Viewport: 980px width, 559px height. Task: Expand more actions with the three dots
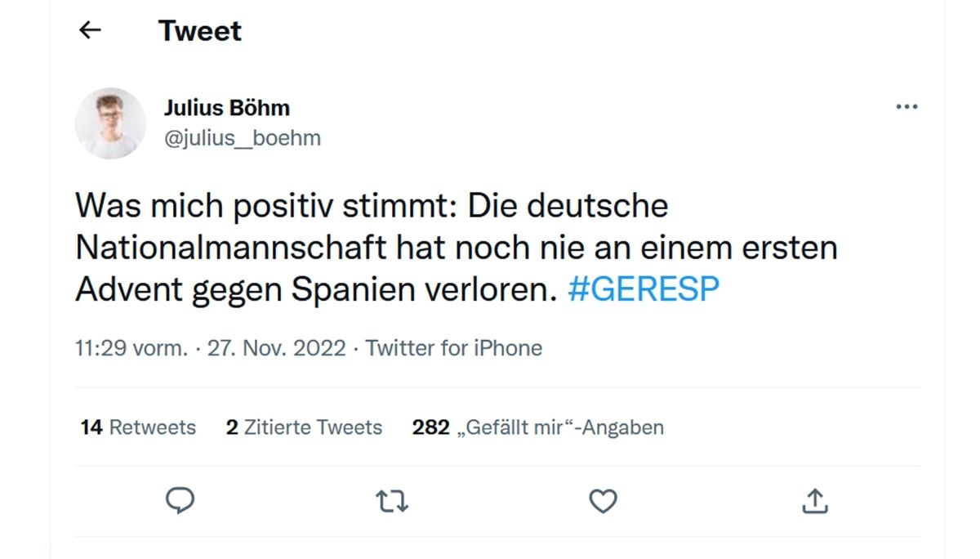click(906, 105)
